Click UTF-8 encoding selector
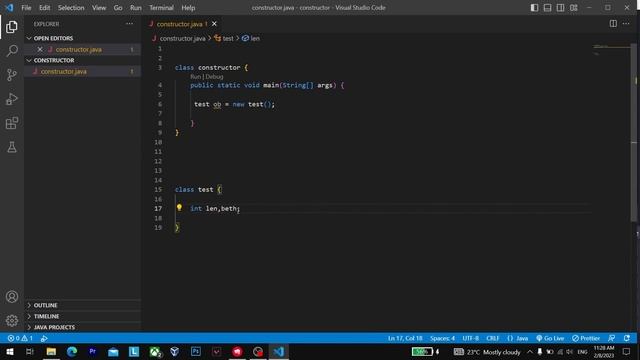This screenshot has width=640, height=360. pos(471,338)
